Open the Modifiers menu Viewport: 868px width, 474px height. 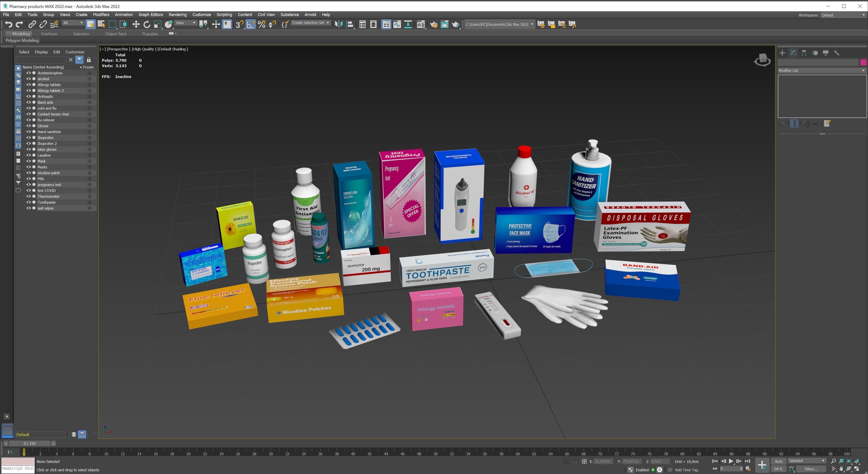tap(101, 15)
